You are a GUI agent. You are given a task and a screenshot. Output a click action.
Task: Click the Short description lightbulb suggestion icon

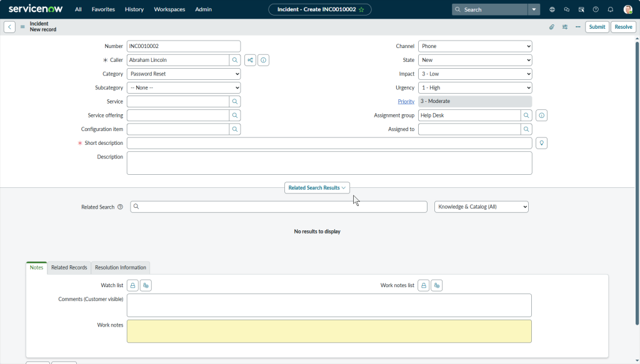click(x=542, y=143)
